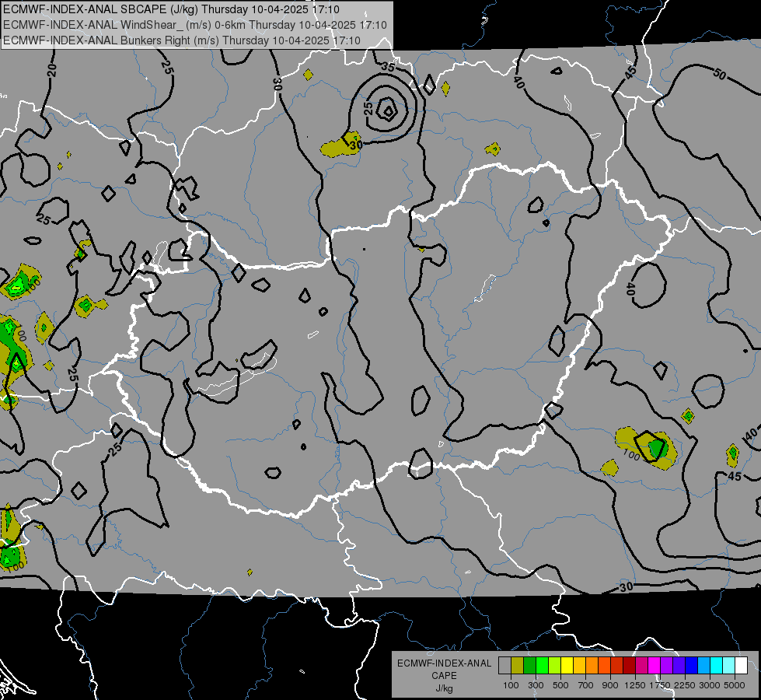Click the 50 contour label
The image size is (761, 700).
pos(720,74)
